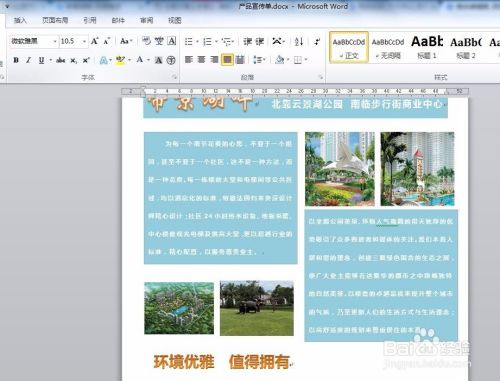This screenshot has height=381, width=500.
Task: Toggle Show/Hide paragraph marks
Action: coord(317,41)
